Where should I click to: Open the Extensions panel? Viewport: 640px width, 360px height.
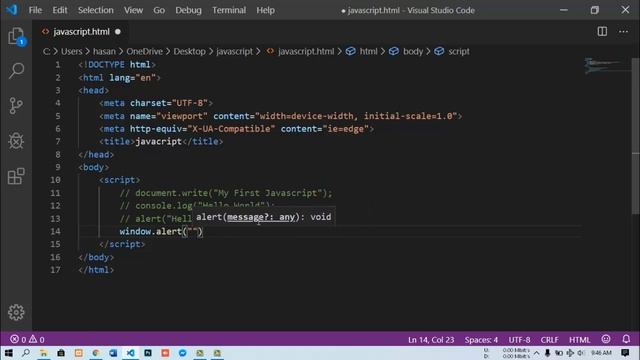(x=16, y=176)
